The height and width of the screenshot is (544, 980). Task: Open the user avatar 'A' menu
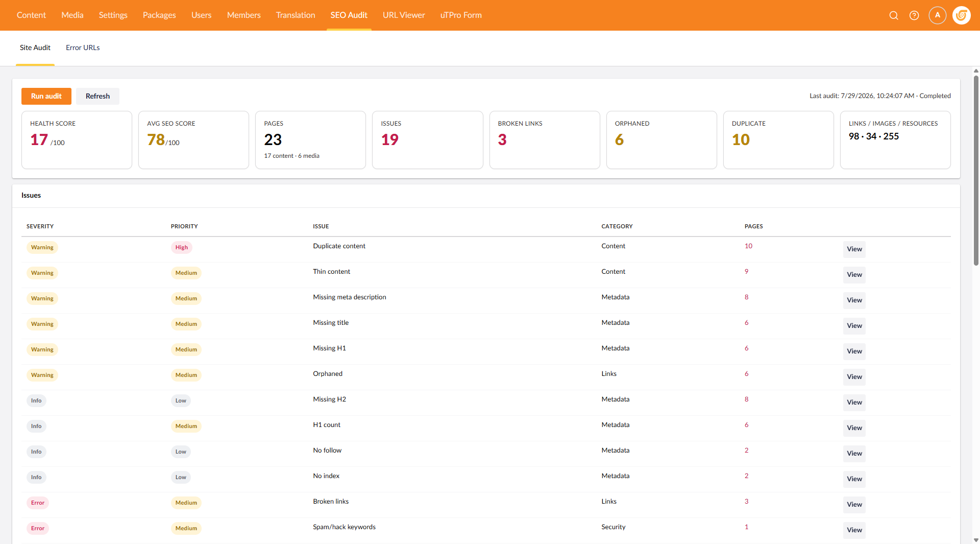coord(938,15)
